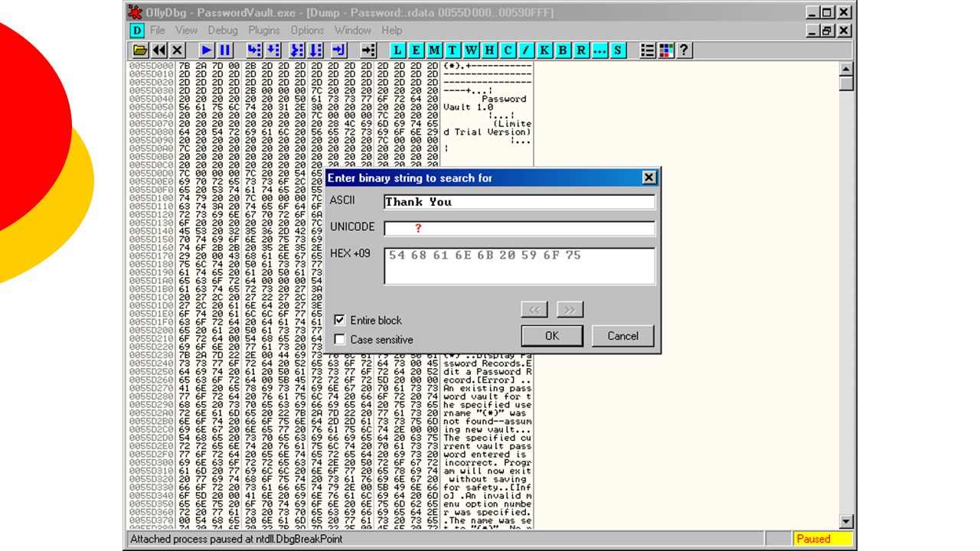
Task: Click the Step over toolbar icon
Action: pyautogui.click(x=275, y=50)
